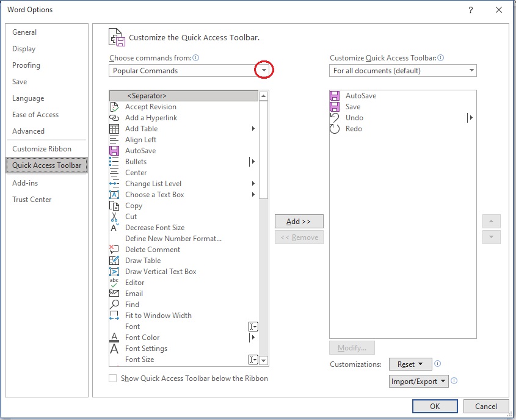This screenshot has width=516, height=420.
Task: Click the Save icon in the toolbar list
Action: [335, 107]
